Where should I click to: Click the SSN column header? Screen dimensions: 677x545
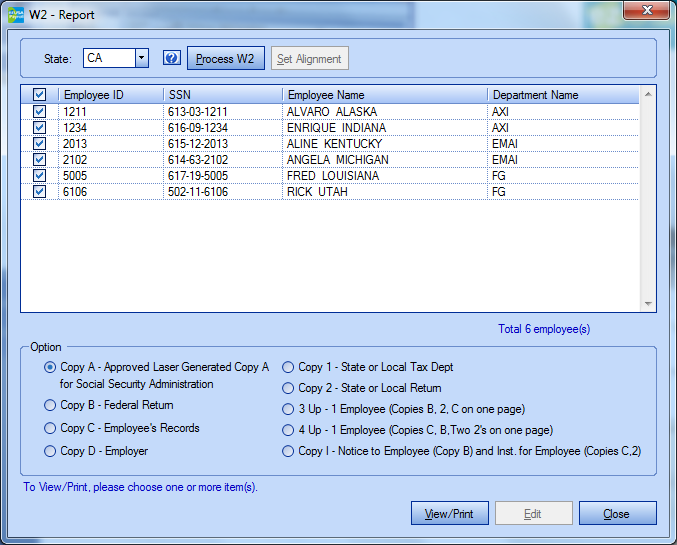pos(222,95)
